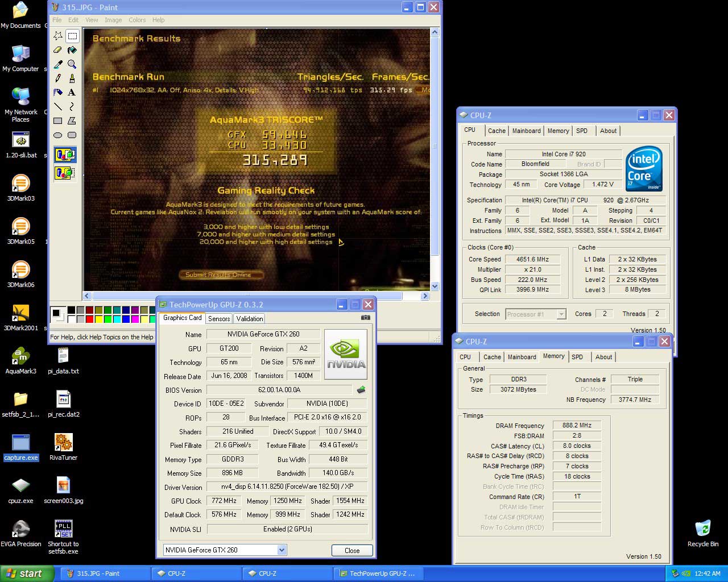This screenshot has width=728, height=582.
Task: Open the File menu in Paint
Action: click(x=57, y=20)
